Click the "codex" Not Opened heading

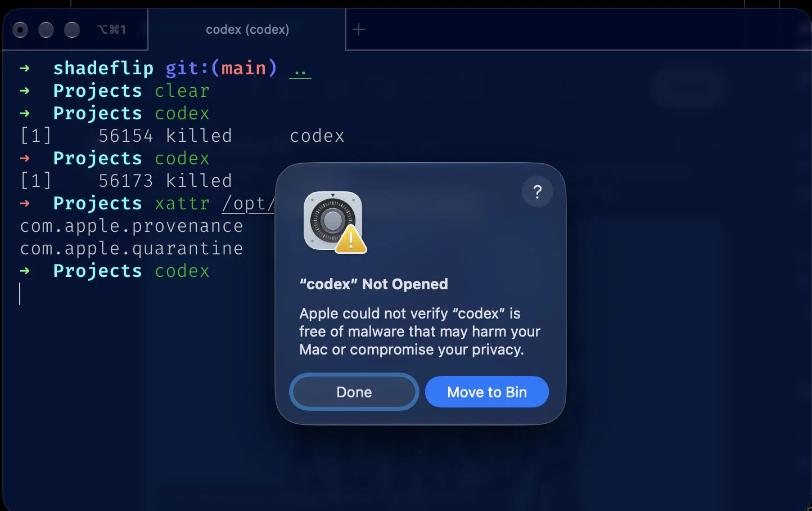click(x=374, y=284)
